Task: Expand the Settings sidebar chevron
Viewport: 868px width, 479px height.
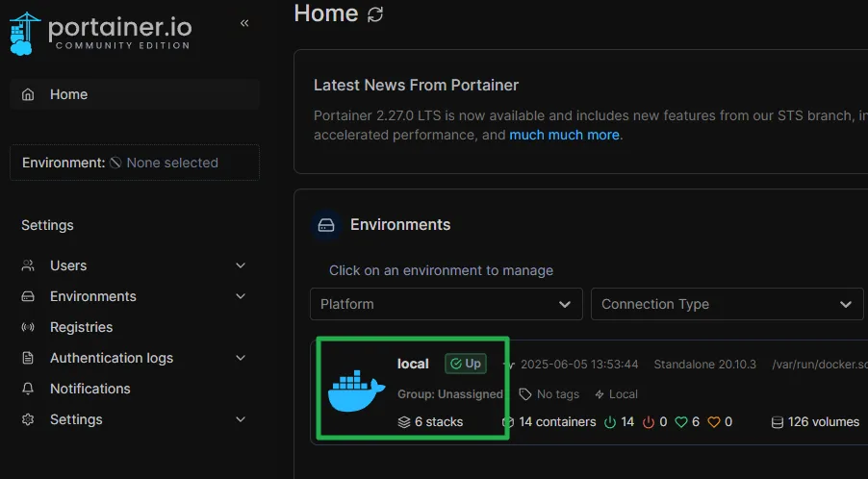Action: [241, 419]
